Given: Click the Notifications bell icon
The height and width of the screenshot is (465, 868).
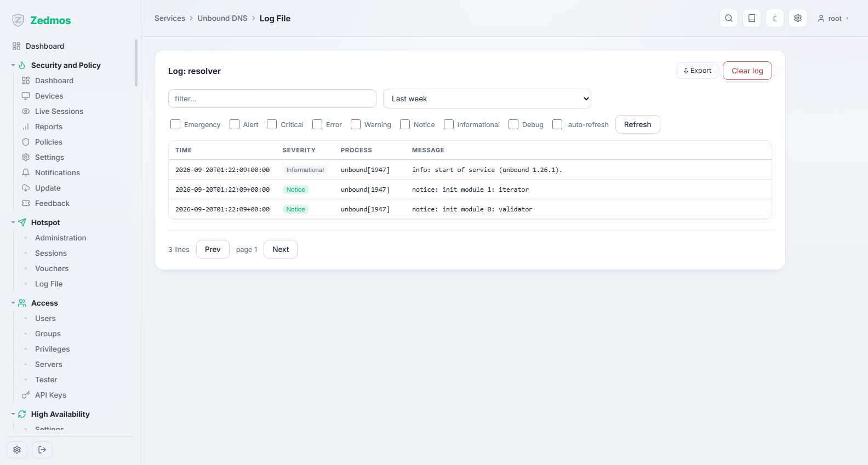Looking at the screenshot, I should coord(26,173).
